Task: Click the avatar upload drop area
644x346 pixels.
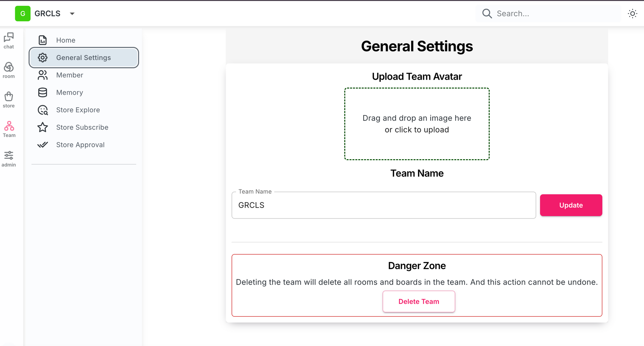Action: tap(417, 124)
